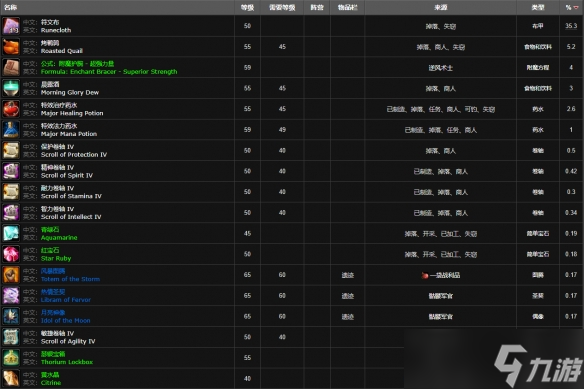Open the Libram of Fervor link
Image resolution: width=584 pixels, height=389 pixels.
66,300
